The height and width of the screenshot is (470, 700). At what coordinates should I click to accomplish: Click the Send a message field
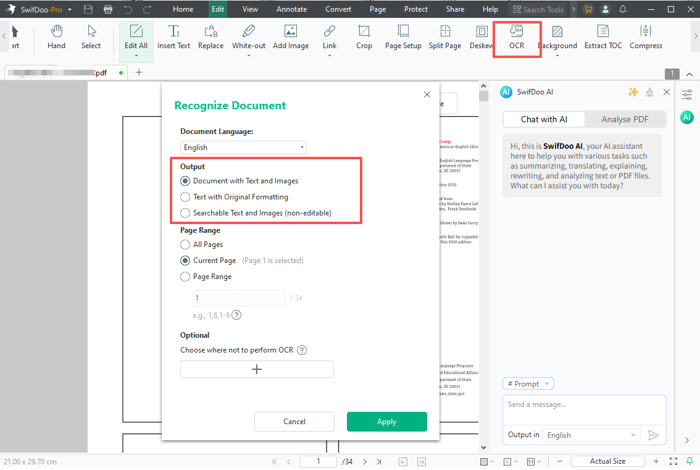[584, 409]
